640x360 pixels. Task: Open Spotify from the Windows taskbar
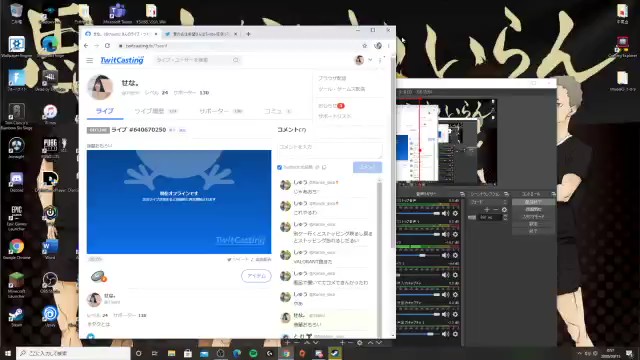(x=253, y=353)
